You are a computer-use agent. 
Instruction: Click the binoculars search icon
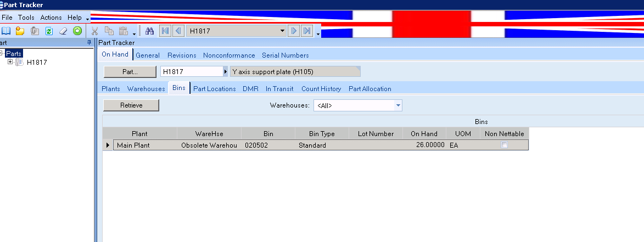coord(149,31)
